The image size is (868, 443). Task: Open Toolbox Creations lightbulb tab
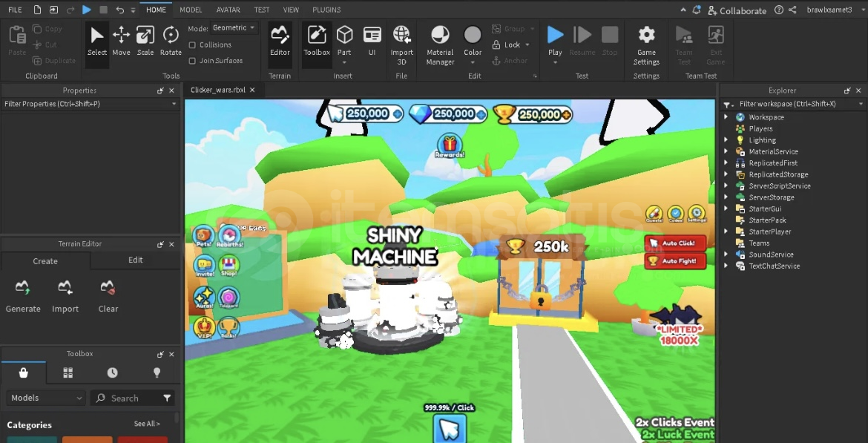pyautogui.click(x=157, y=373)
